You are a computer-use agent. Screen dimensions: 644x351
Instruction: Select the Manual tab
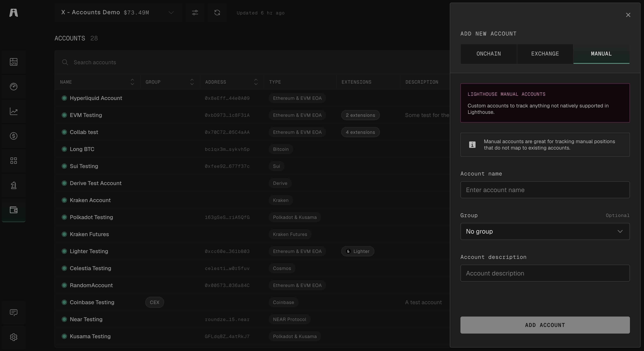pyautogui.click(x=601, y=54)
